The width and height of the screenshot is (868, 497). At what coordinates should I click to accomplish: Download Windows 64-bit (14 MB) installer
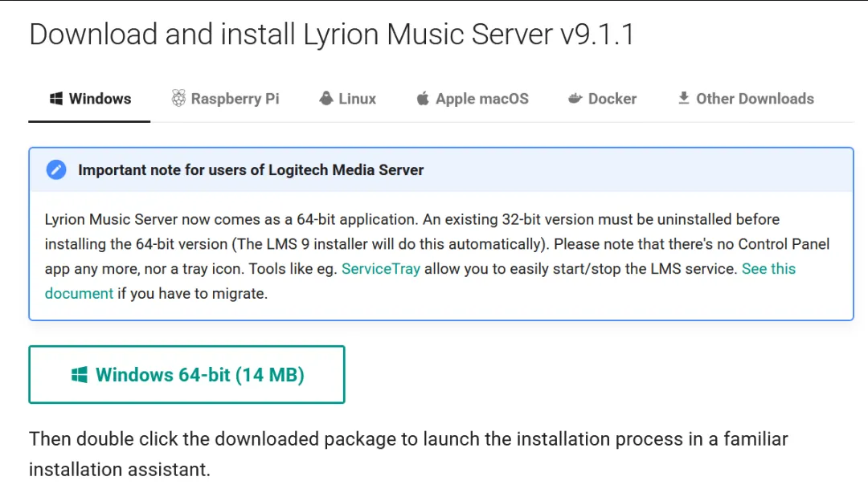click(186, 375)
